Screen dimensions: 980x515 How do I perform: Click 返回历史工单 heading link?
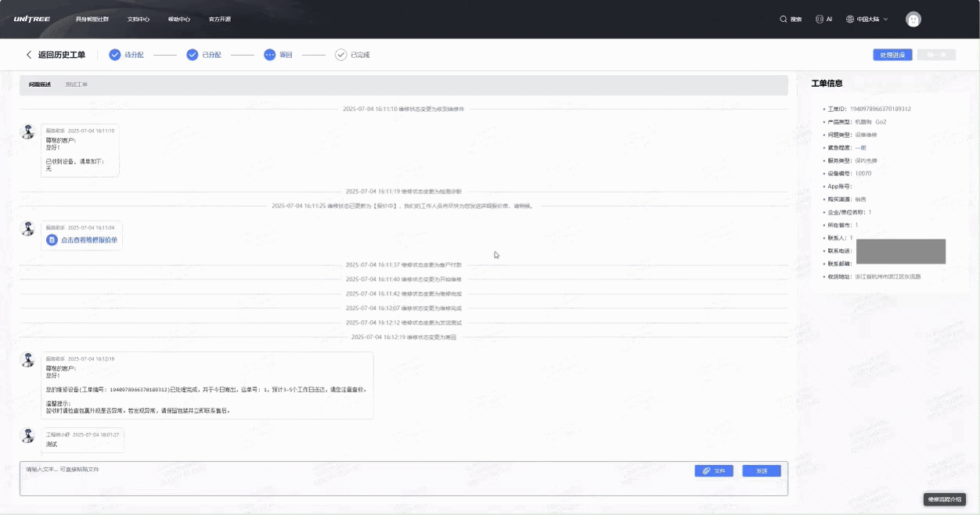click(62, 55)
